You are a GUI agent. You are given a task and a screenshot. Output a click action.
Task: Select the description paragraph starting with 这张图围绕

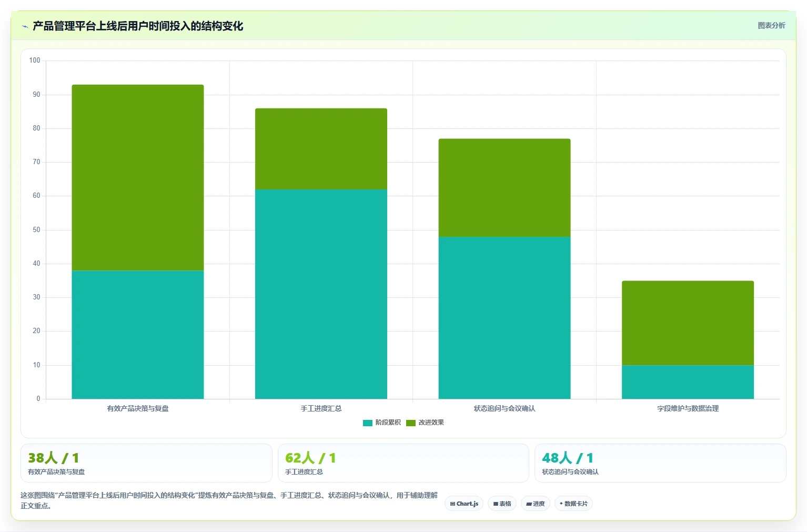229,500
